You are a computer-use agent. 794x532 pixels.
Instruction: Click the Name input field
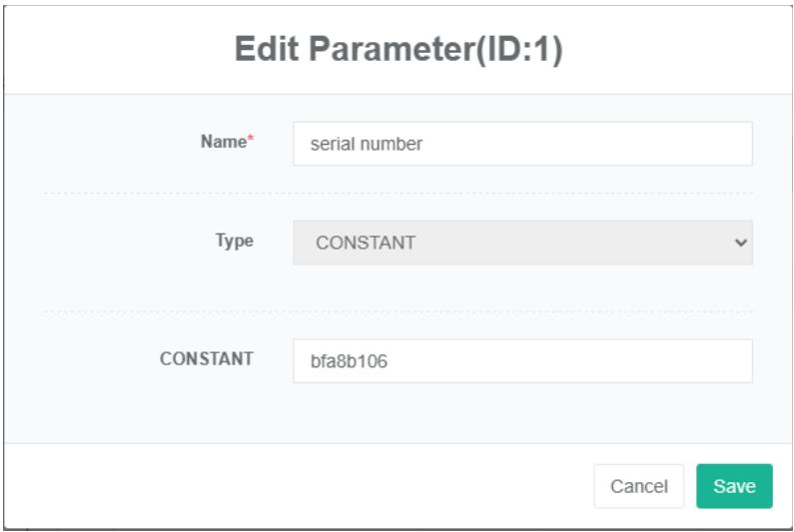coord(521,144)
